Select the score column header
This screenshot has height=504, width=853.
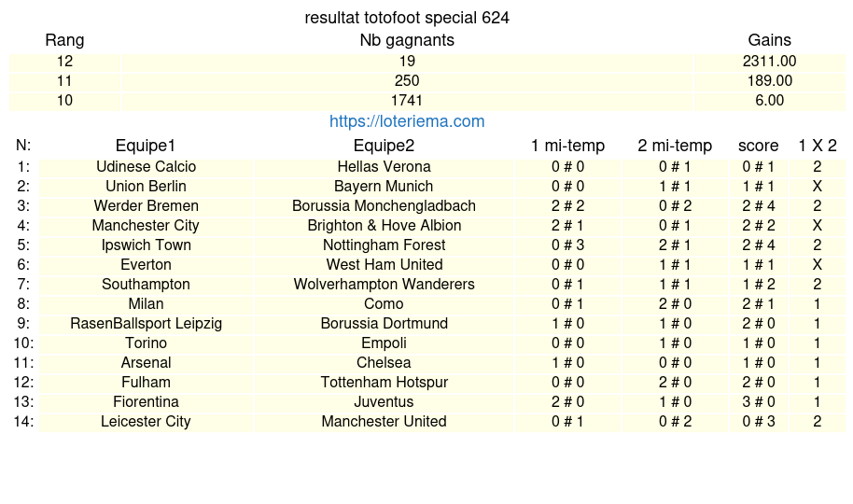click(x=758, y=146)
